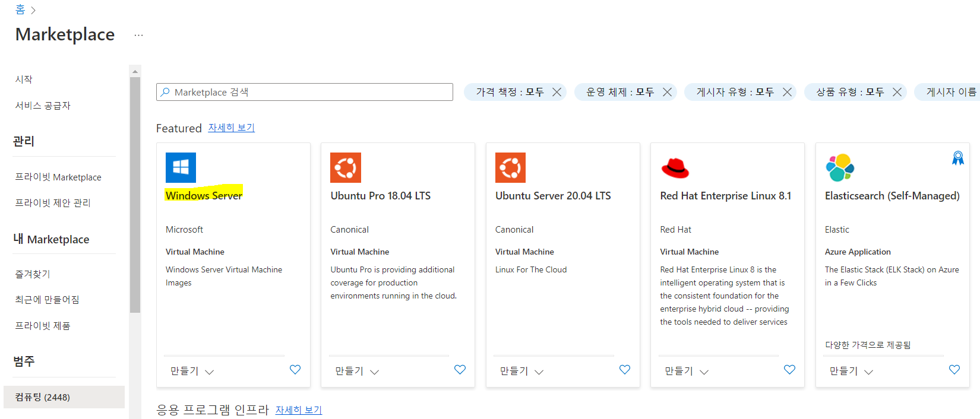Image resolution: width=980 pixels, height=419 pixels.
Task: Click the search magnifier icon in Marketplace search
Action: (165, 92)
